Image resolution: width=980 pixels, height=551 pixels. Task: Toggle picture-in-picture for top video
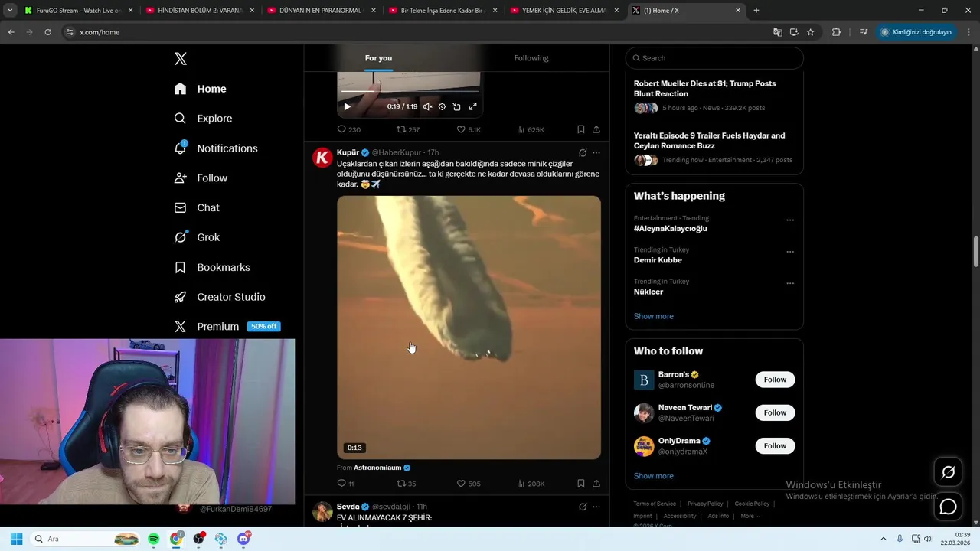pyautogui.click(x=456, y=107)
